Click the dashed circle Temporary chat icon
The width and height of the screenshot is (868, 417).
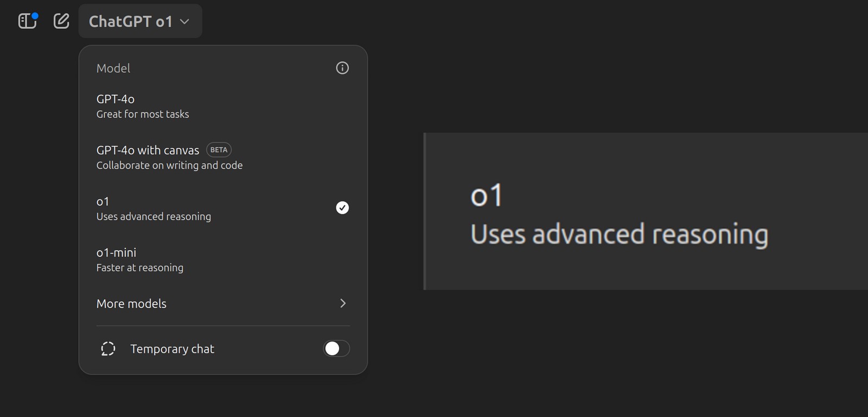(x=108, y=349)
